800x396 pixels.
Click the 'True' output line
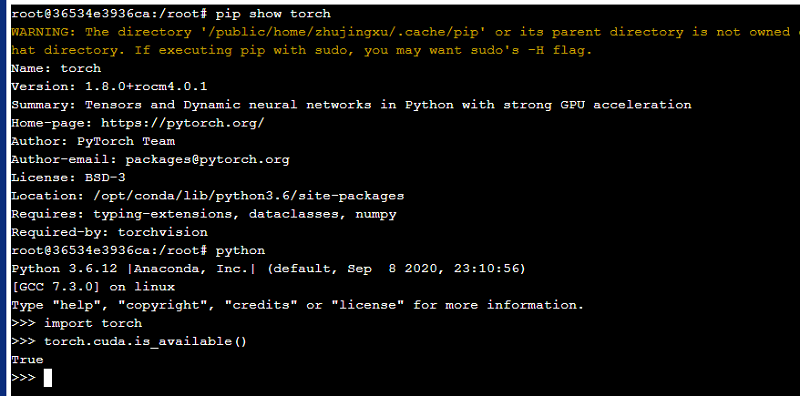(x=28, y=360)
